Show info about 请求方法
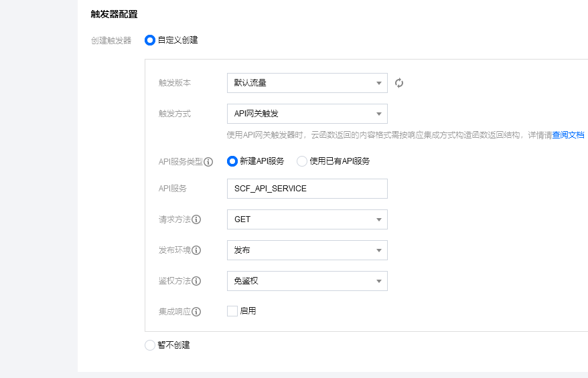This screenshot has height=378, width=588. pos(196,219)
